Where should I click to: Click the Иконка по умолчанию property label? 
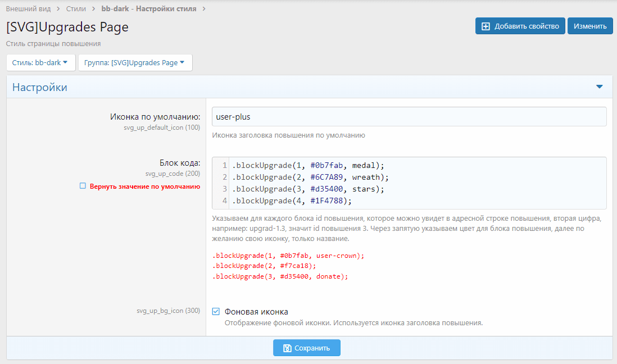[155, 117]
